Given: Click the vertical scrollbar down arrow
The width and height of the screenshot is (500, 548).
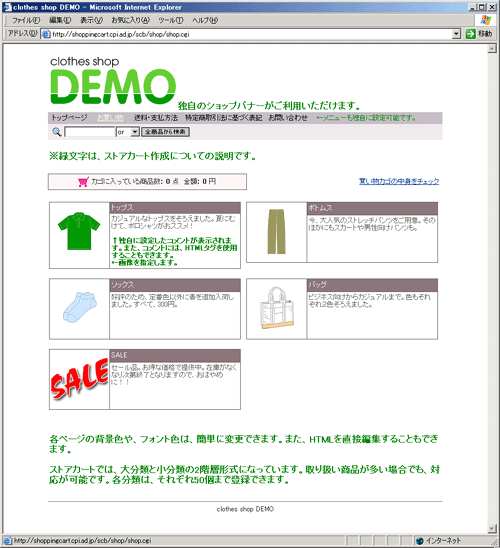Looking at the screenshot, I should pos(492,529).
